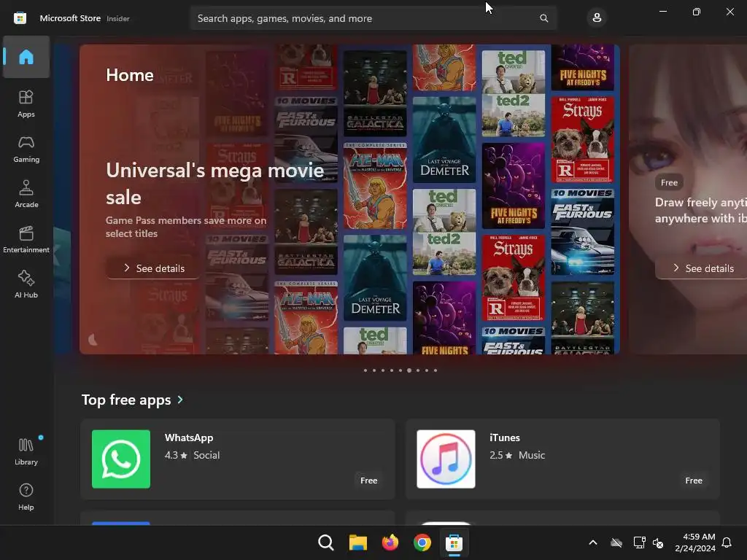Open the AI Hub section
This screenshot has width=747, height=560.
pos(26,284)
